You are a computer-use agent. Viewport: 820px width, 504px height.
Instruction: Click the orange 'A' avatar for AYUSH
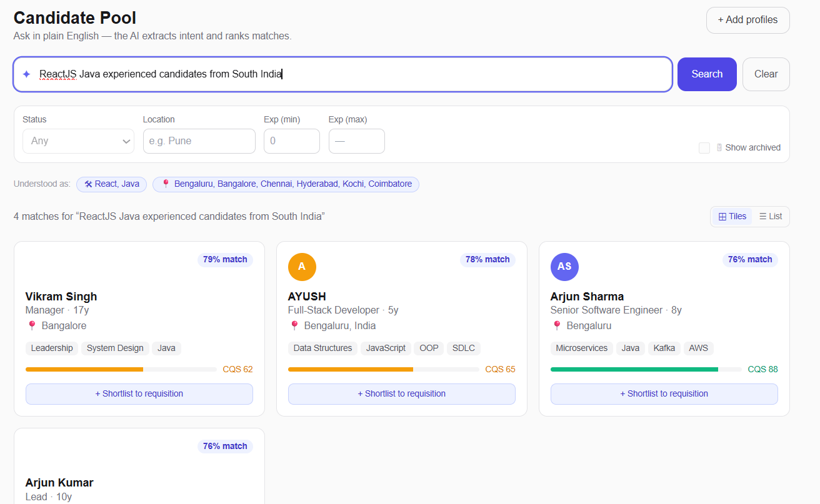point(302,267)
